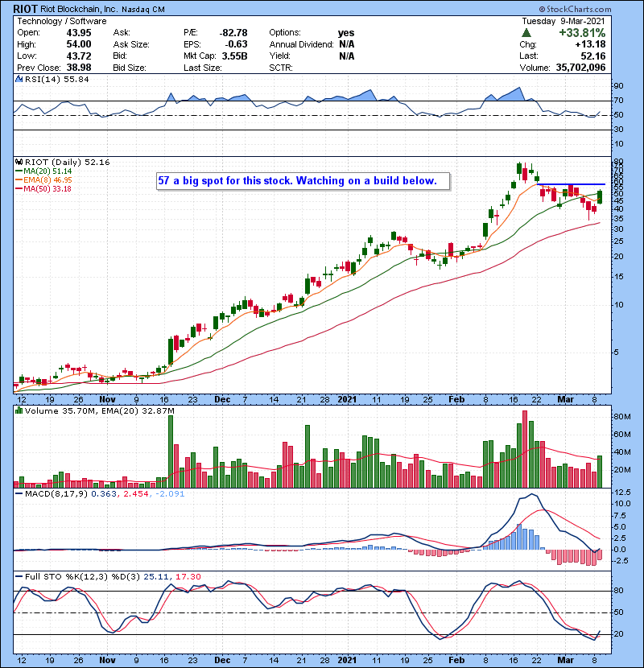Click the Last price 52.16 value
Screen dimensions: 644x668
(593, 56)
